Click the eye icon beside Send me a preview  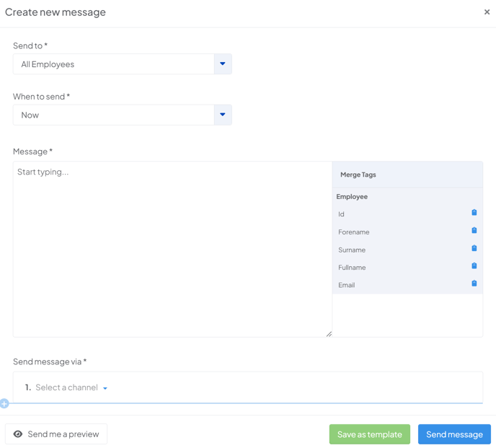click(18, 434)
